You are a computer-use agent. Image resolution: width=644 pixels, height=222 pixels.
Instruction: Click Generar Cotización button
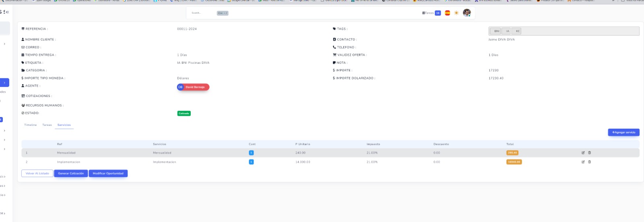click(71, 173)
